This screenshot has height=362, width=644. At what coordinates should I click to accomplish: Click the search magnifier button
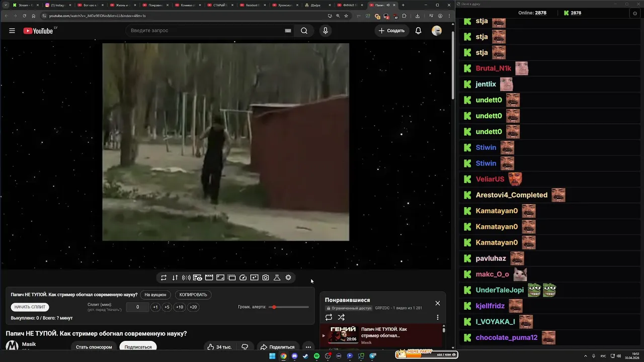(304, 31)
